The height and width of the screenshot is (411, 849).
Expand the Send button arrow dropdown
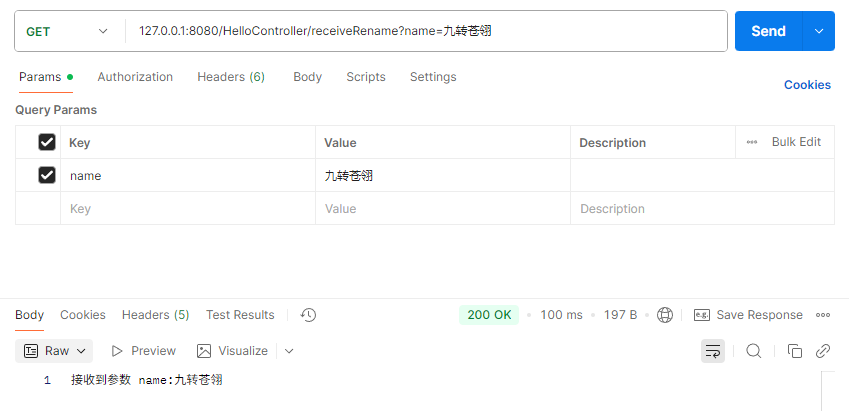[x=819, y=31]
